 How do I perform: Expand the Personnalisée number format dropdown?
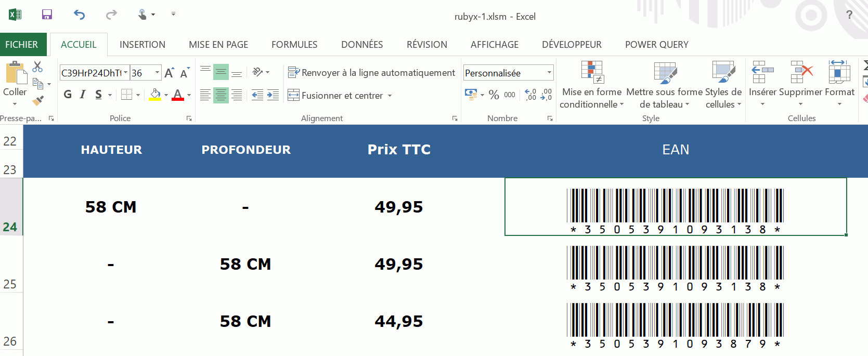[549, 73]
